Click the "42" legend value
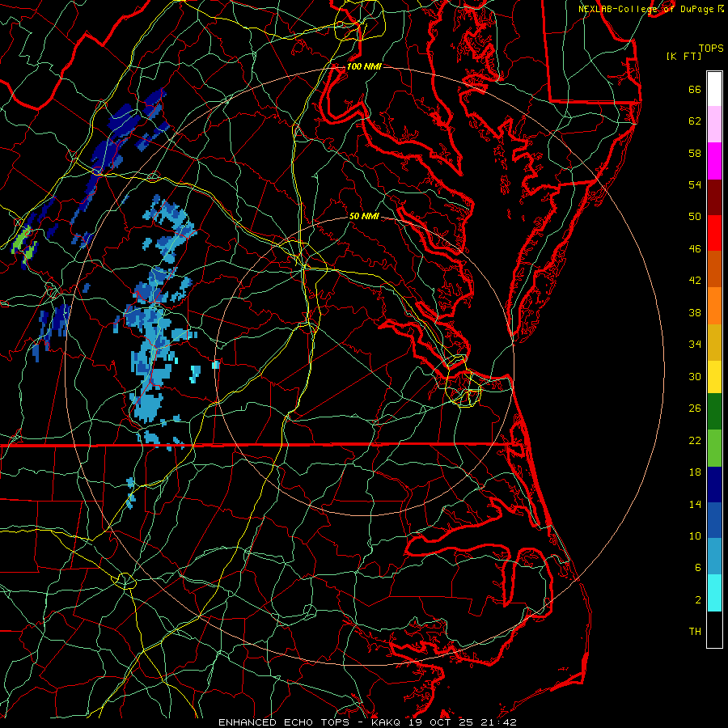 695,281
